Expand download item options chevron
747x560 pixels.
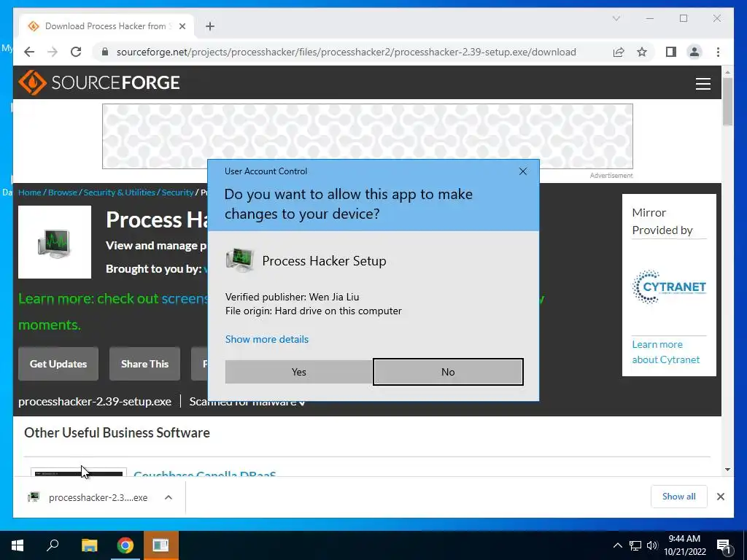tap(169, 497)
